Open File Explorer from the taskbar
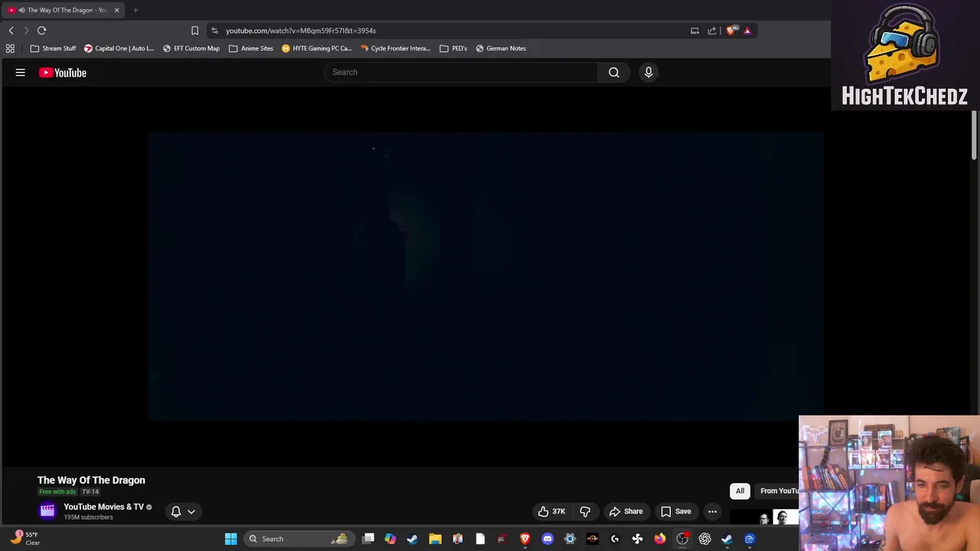The height and width of the screenshot is (551, 980). click(435, 539)
